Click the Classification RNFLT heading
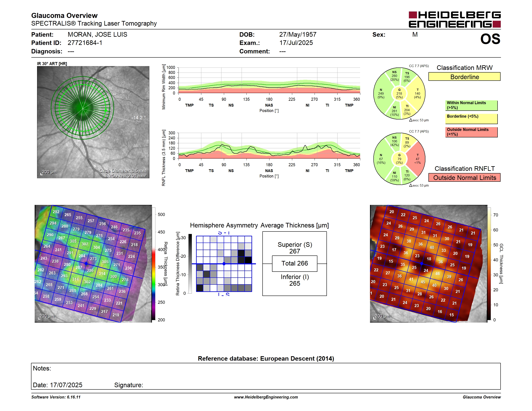This screenshot has width=532, height=411. (x=464, y=169)
